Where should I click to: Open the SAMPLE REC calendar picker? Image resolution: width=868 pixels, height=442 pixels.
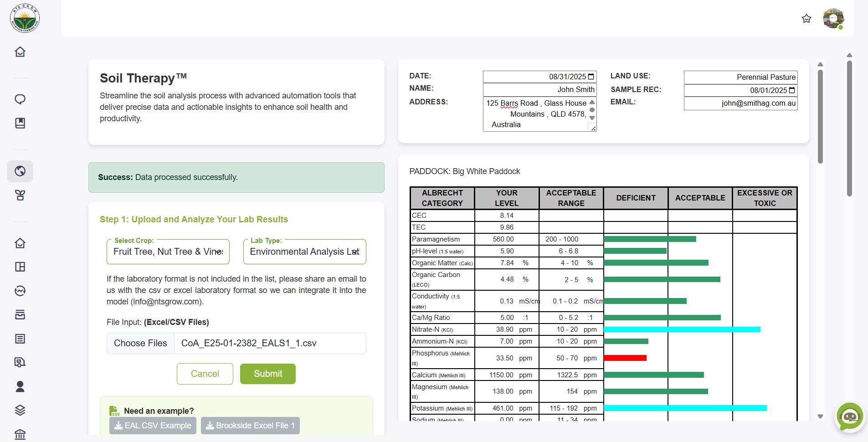[x=792, y=90]
